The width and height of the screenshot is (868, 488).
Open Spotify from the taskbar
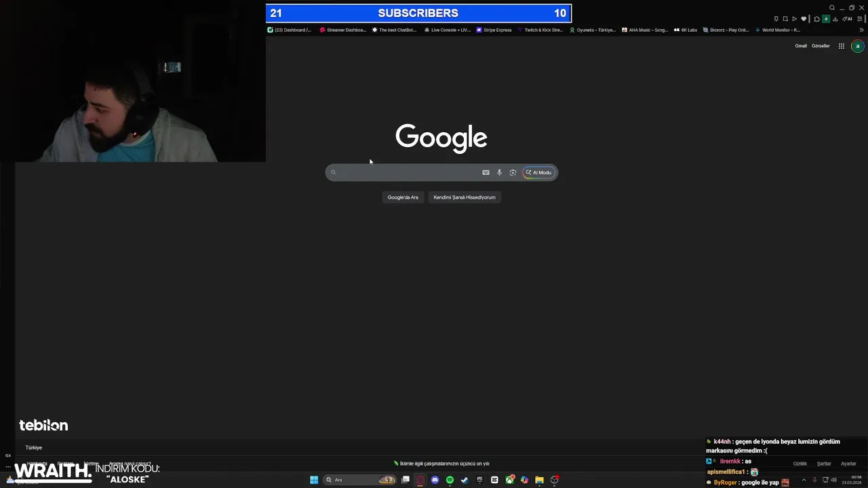(450, 480)
